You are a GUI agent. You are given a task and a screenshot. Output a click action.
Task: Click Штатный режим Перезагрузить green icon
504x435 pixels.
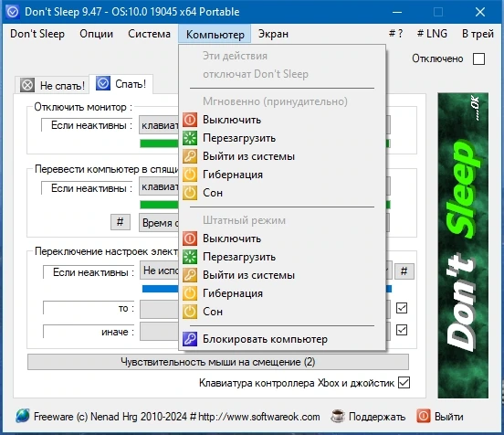pos(190,257)
